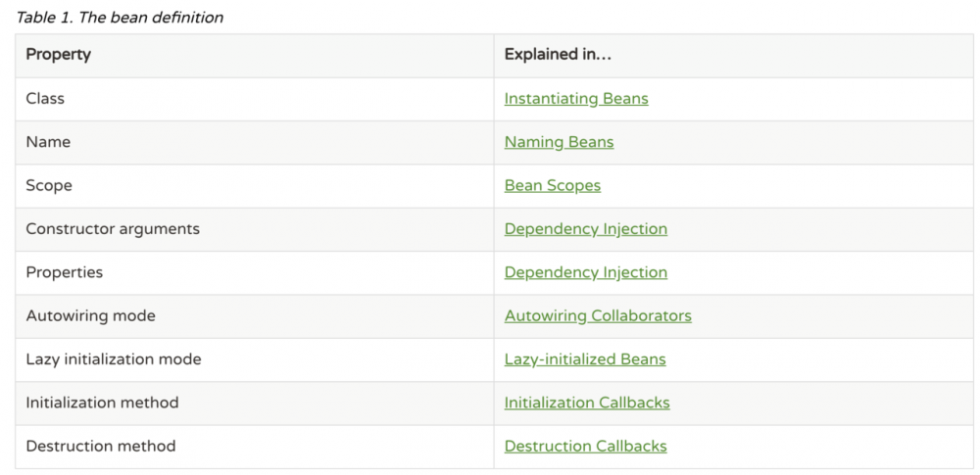Follow the Bean Scopes link
This screenshot has height=475, width=980.
(x=552, y=185)
